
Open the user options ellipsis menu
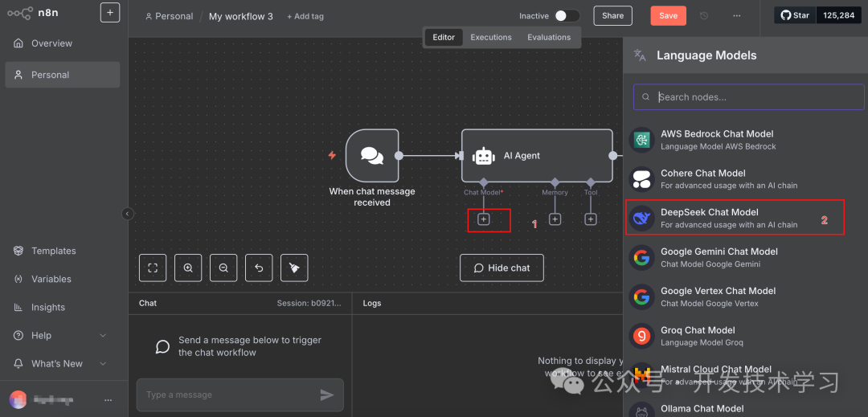108,400
